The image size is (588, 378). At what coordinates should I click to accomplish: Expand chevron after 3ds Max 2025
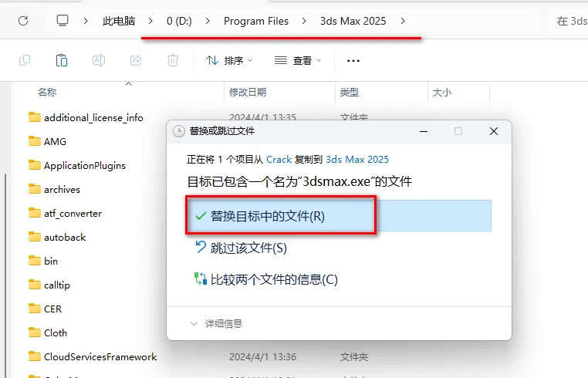403,21
